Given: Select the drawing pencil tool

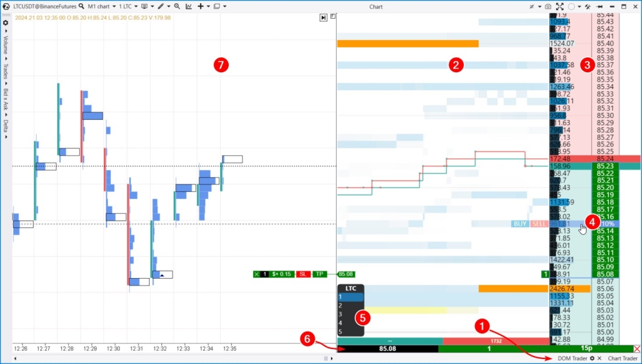Looking at the screenshot, I should [x=161, y=6].
